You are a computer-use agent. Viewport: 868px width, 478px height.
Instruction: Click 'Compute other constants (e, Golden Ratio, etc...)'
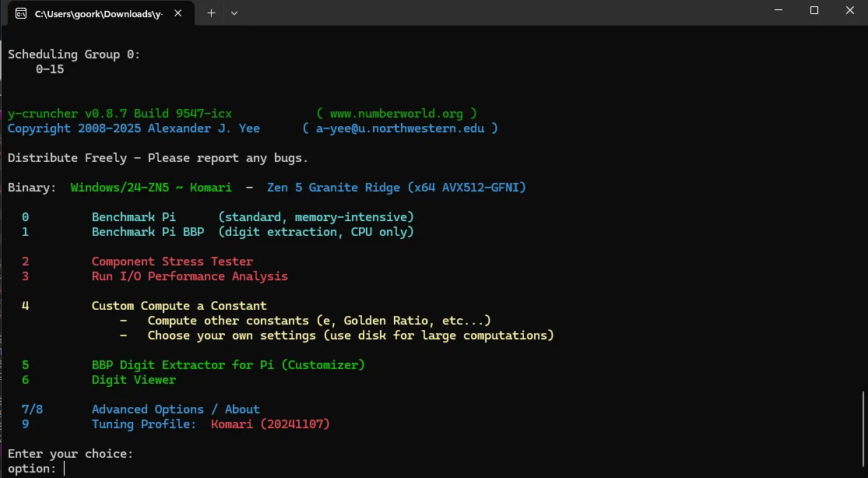click(319, 321)
